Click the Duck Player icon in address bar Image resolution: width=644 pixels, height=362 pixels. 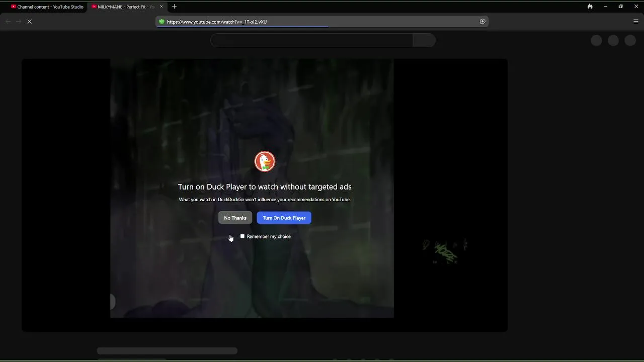(x=482, y=22)
